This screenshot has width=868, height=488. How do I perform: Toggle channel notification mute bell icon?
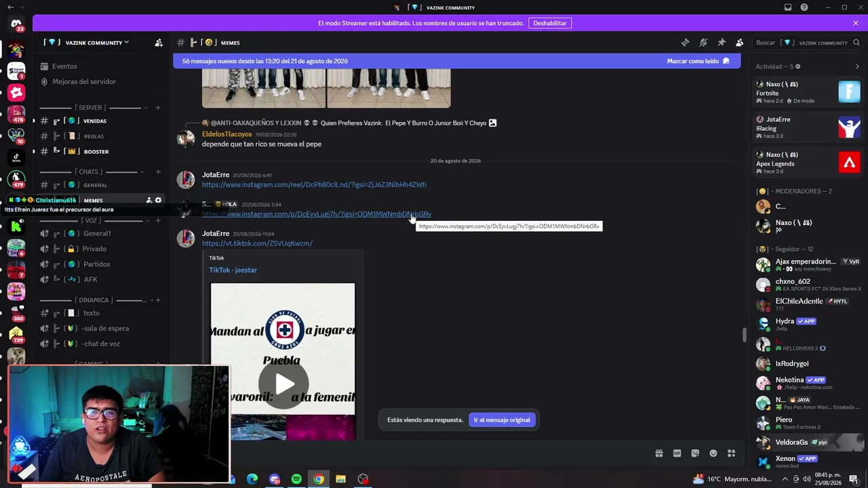[x=703, y=43]
